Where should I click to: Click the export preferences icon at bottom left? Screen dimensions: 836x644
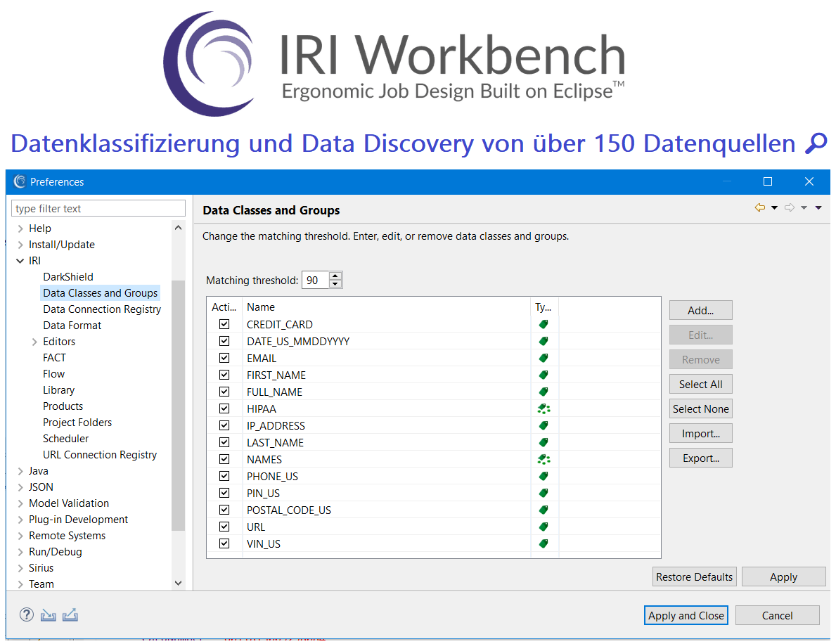click(70, 615)
